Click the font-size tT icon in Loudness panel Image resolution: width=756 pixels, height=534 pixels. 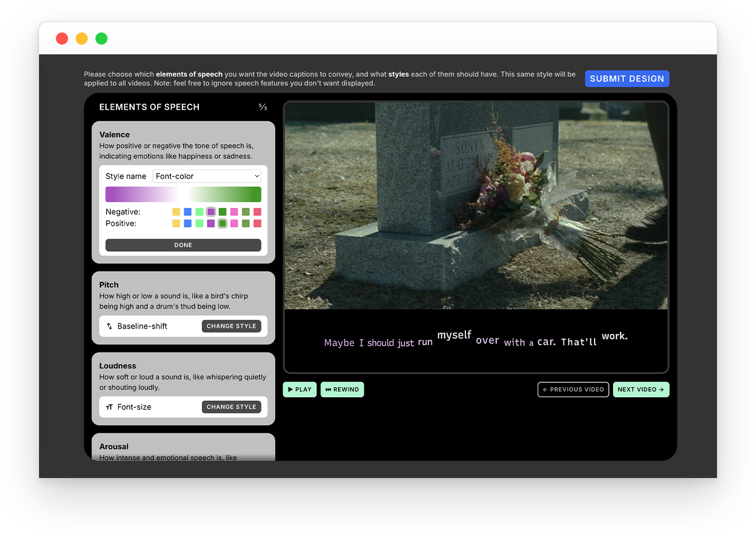pyautogui.click(x=110, y=407)
